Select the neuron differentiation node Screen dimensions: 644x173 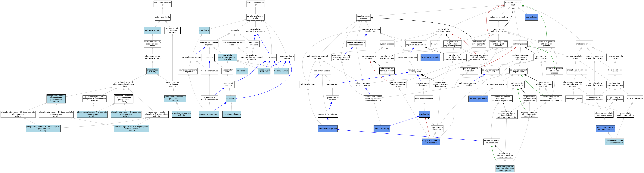click(x=328, y=114)
